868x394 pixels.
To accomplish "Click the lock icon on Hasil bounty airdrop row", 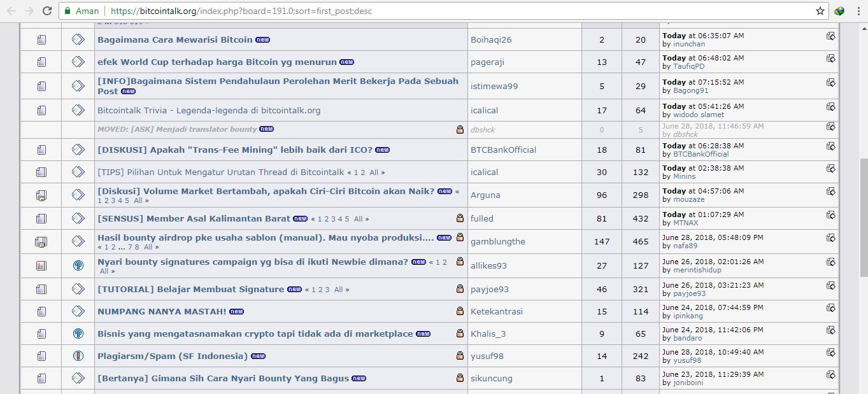I will pos(460,237).
